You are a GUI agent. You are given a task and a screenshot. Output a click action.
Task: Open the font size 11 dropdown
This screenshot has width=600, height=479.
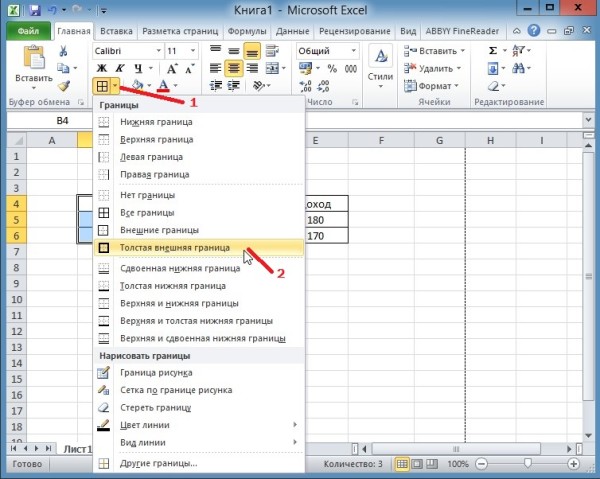(x=193, y=51)
